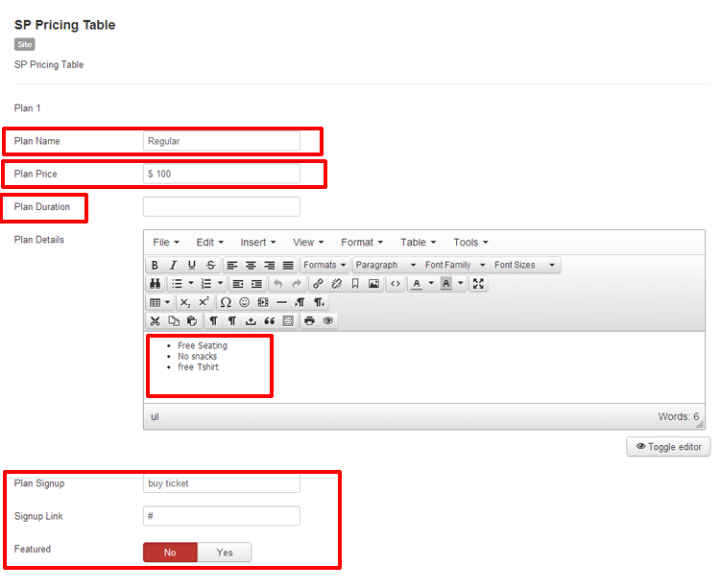Open the Formats dropdown
The width and height of the screenshot is (720, 588).
[x=324, y=265]
